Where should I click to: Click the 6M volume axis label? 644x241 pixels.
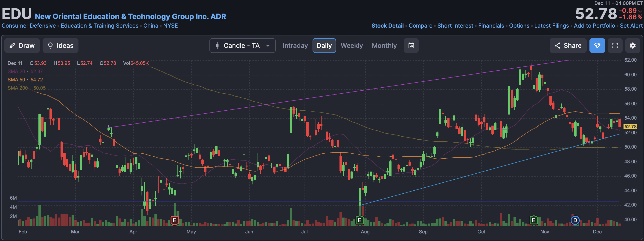coord(13,198)
